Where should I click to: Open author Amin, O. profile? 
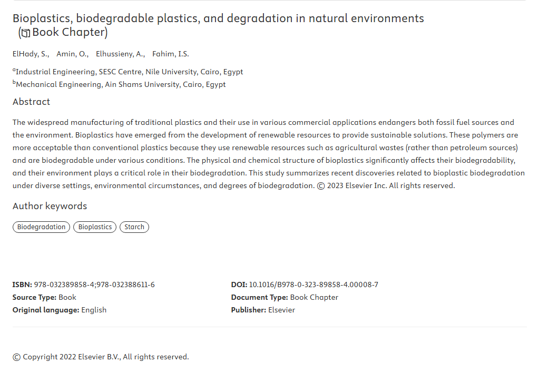[72, 54]
